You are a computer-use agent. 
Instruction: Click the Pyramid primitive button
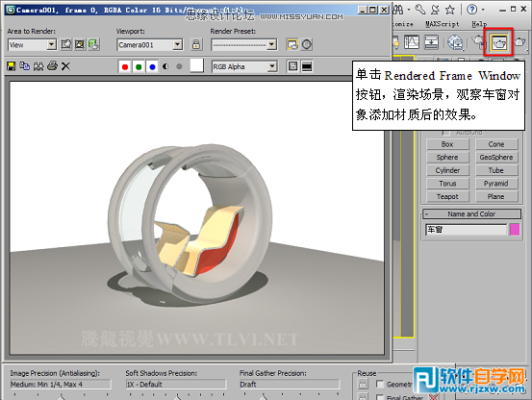tap(496, 184)
